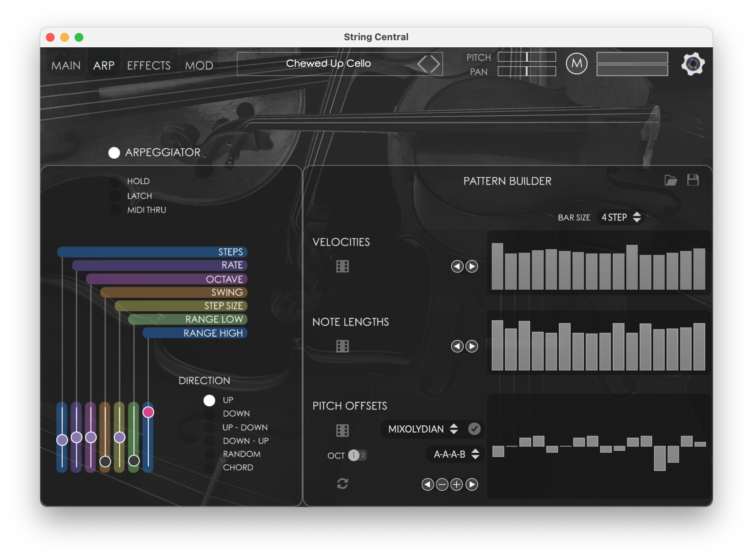
Task: Toggle the Arpeggiator on/off switch
Action: point(114,153)
